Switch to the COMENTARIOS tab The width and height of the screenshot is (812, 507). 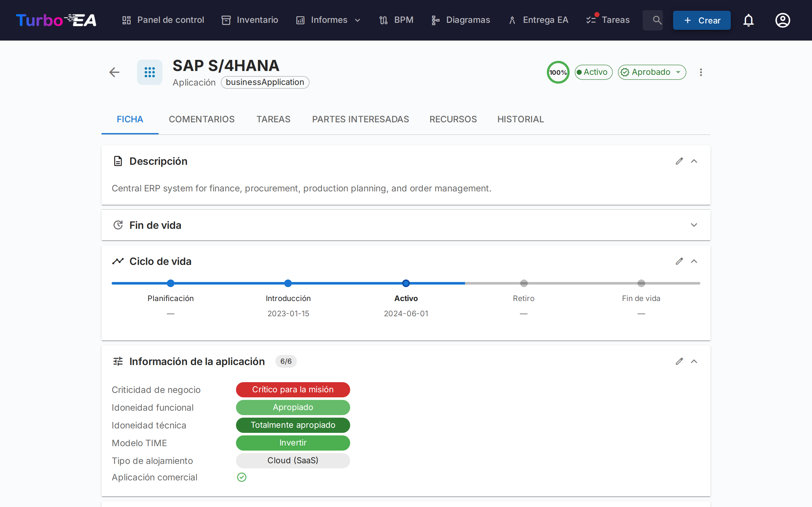tap(202, 119)
